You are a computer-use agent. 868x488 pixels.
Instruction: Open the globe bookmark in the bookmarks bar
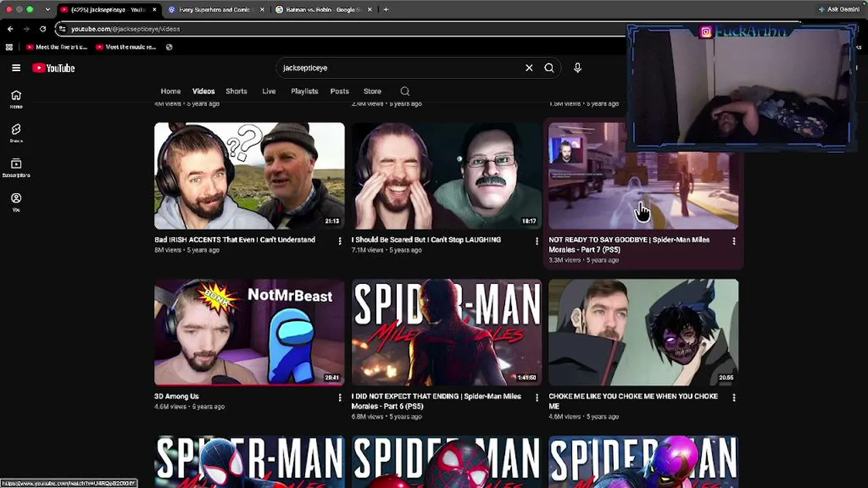click(169, 47)
